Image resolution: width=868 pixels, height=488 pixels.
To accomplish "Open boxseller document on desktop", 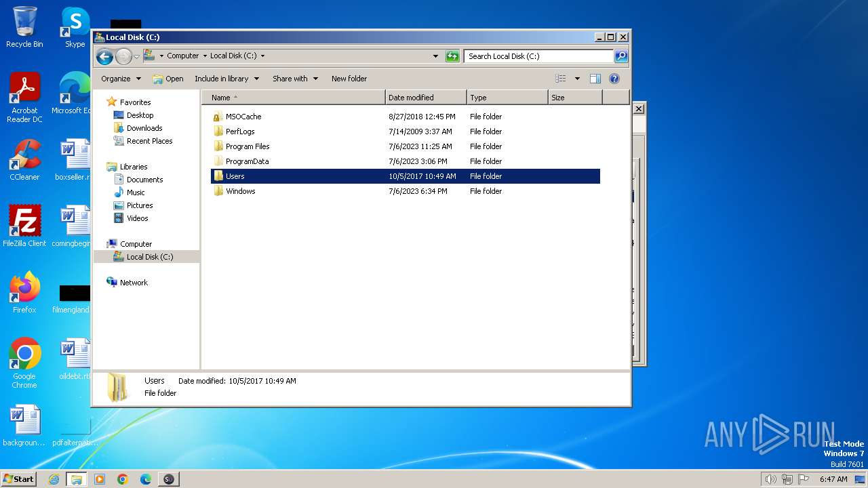I will (x=73, y=160).
